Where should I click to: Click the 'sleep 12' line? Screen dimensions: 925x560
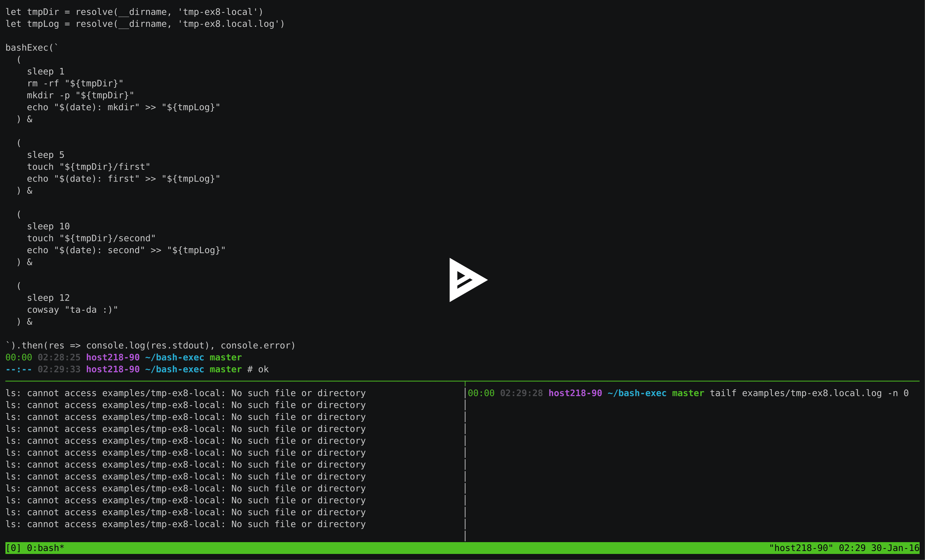[x=48, y=298]
